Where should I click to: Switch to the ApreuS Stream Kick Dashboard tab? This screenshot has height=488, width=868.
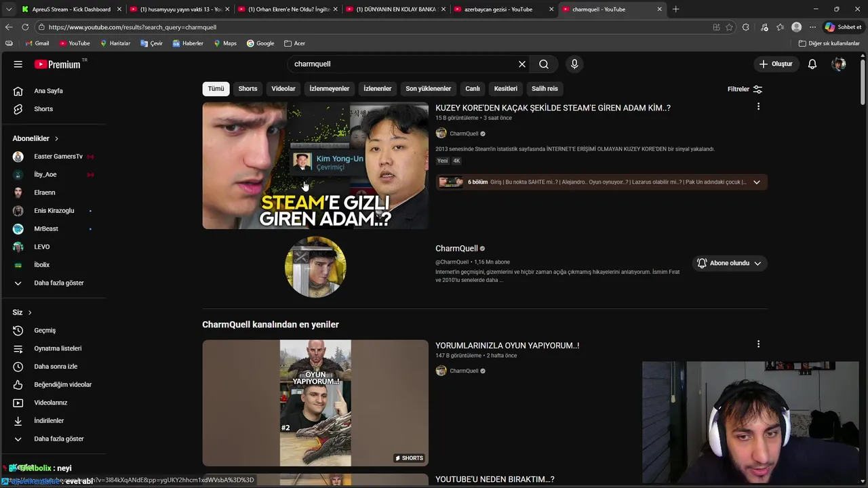tap(71, 9)
